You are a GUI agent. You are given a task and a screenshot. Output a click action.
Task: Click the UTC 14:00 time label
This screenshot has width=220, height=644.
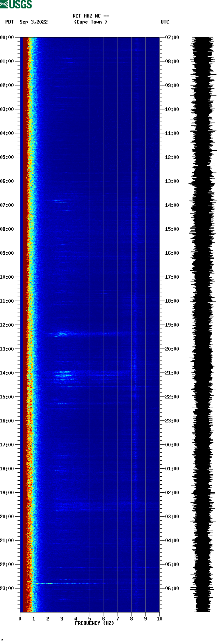click(x=172, y=205)
